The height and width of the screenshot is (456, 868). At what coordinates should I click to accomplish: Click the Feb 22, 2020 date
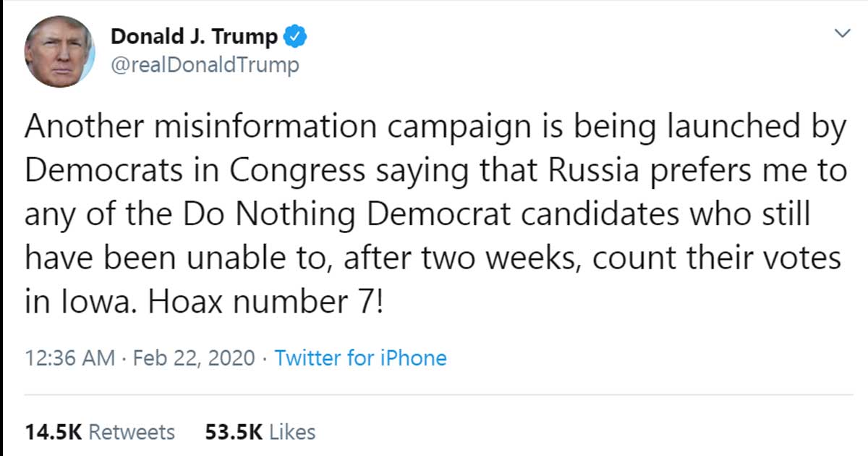pyautogui.click(x=195, y=358)
